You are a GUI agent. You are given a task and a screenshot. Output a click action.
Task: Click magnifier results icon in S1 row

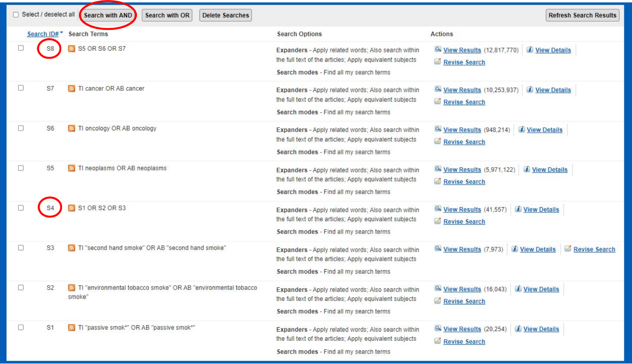click(438, 328)
